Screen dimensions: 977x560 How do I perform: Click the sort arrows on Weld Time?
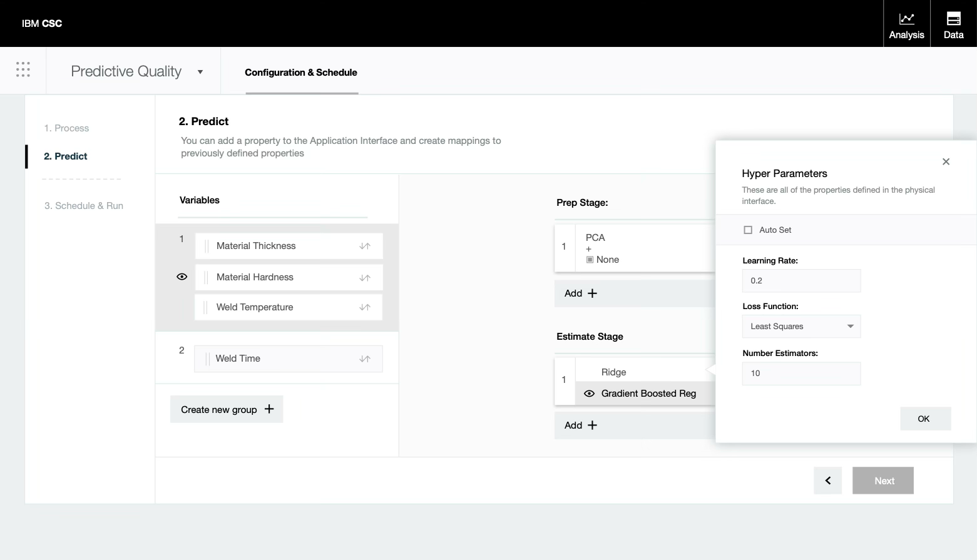click(x=365, y=359)
